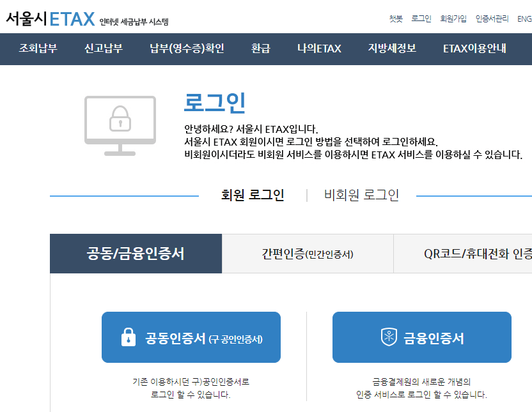Open the 조회납부 menu
This screenshot has width=532, height=412.
[38, 49]
